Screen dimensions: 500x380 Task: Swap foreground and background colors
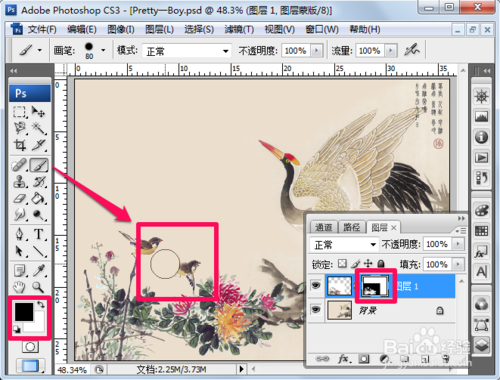(x=41, y=304)
